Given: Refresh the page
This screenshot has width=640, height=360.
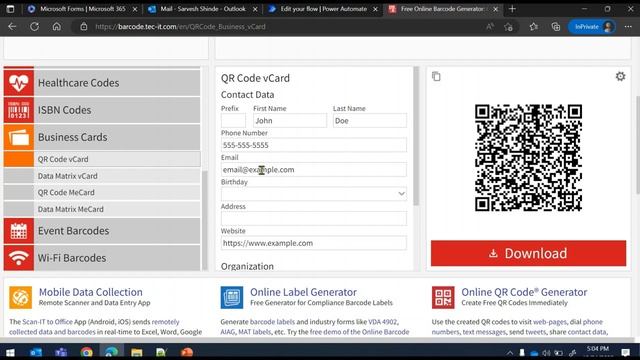Looking at the screenshot, I should tap(34, 27).
